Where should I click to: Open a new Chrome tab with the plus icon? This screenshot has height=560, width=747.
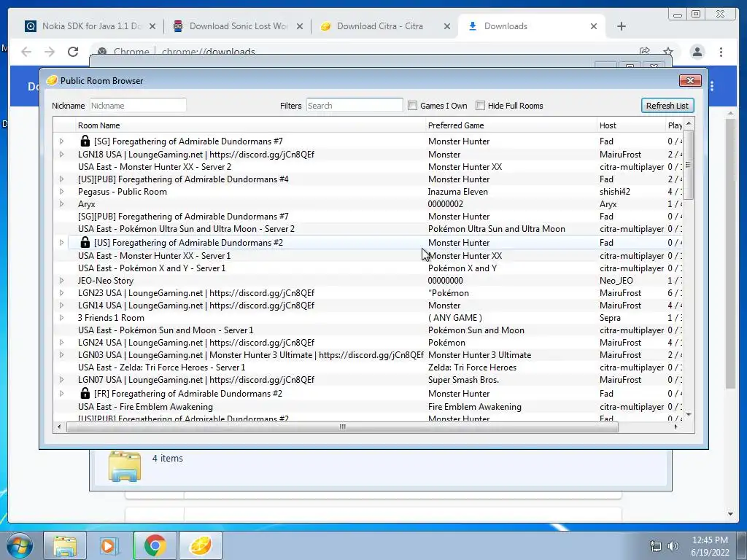(x=622, y=26)
